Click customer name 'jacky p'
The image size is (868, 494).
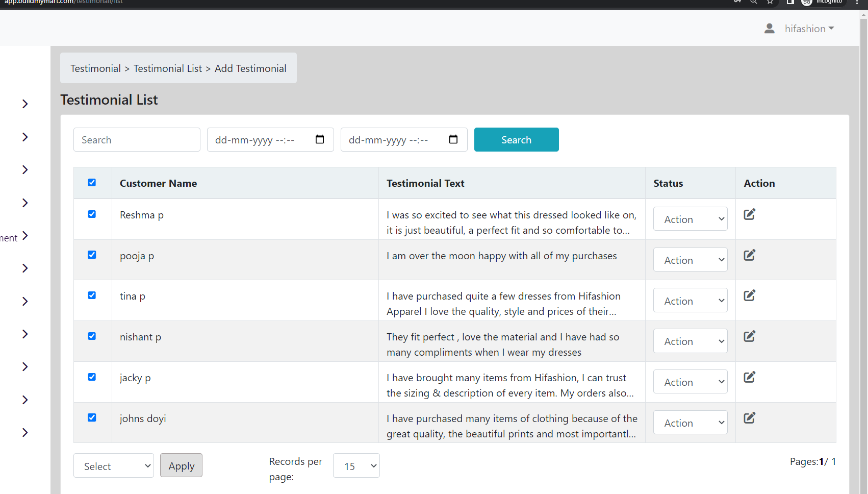(135, 378)
